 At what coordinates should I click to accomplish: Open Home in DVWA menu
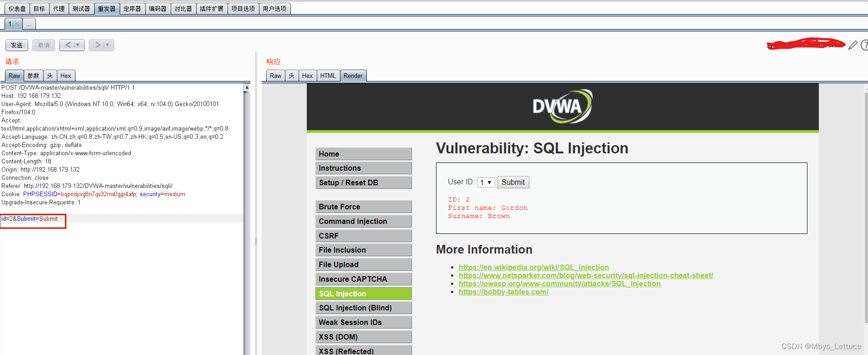click(x=364, y=154)
